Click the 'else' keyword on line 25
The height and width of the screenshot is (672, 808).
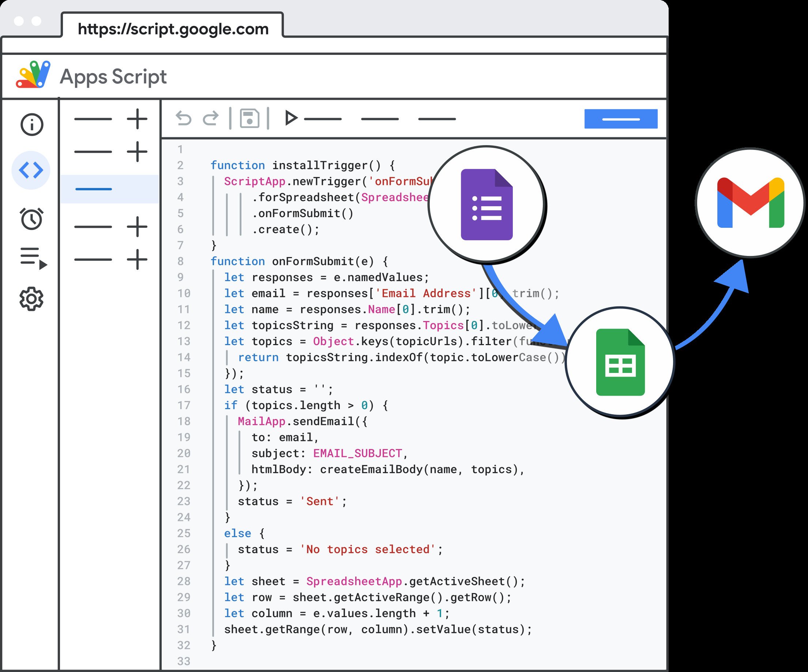click(x=238, y=533)
